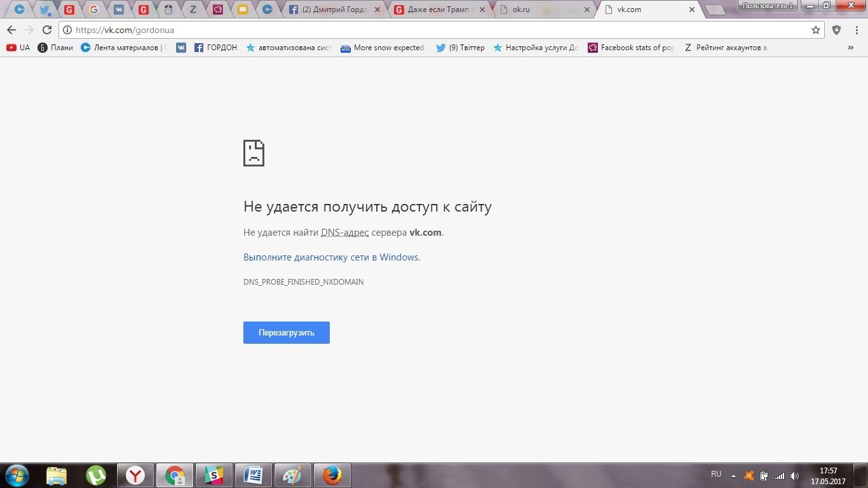The image size is (868, 488).
Task: Launch uTorrent from the taskbar
Action: pyautogui.click(x=96, y=475)
